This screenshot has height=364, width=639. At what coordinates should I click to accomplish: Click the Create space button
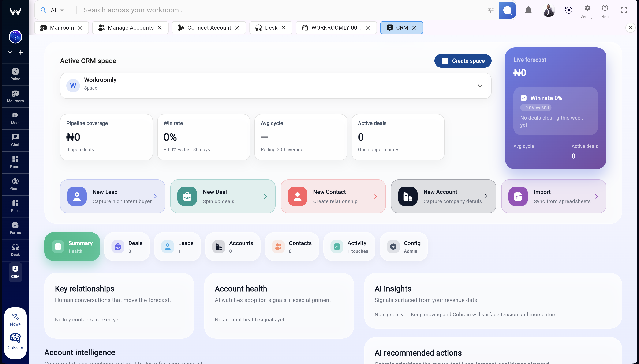pos(462,61)
